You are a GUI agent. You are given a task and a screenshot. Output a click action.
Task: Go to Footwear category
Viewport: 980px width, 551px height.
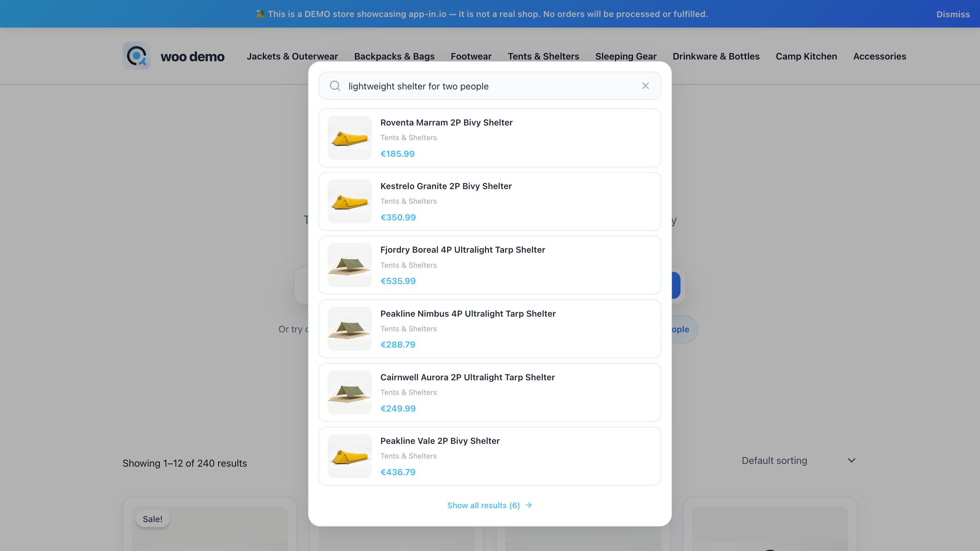471,56
